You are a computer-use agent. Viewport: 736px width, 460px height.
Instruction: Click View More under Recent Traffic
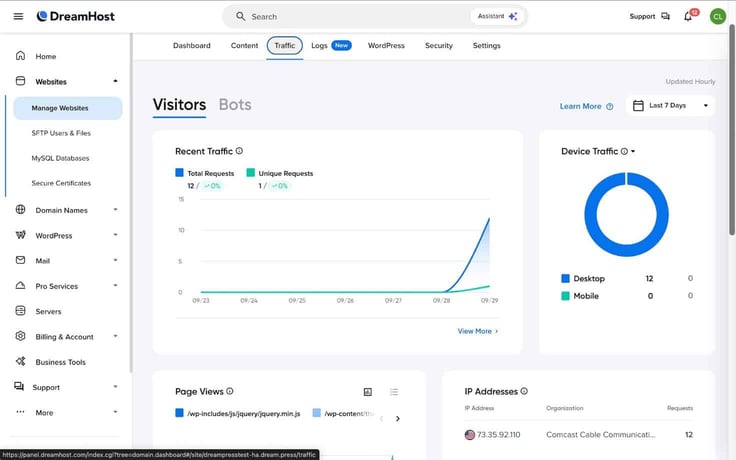pos(477,331)
